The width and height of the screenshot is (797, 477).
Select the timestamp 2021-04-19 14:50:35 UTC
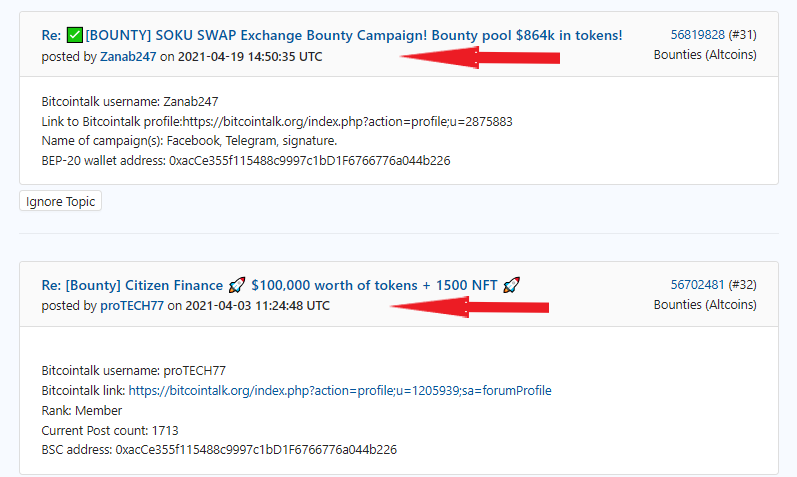(x=250, y=56)
